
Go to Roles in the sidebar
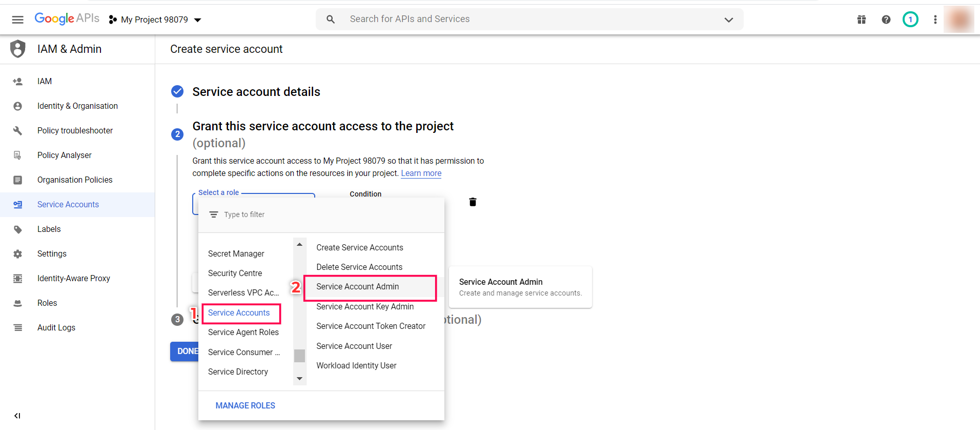pos(47,303)
